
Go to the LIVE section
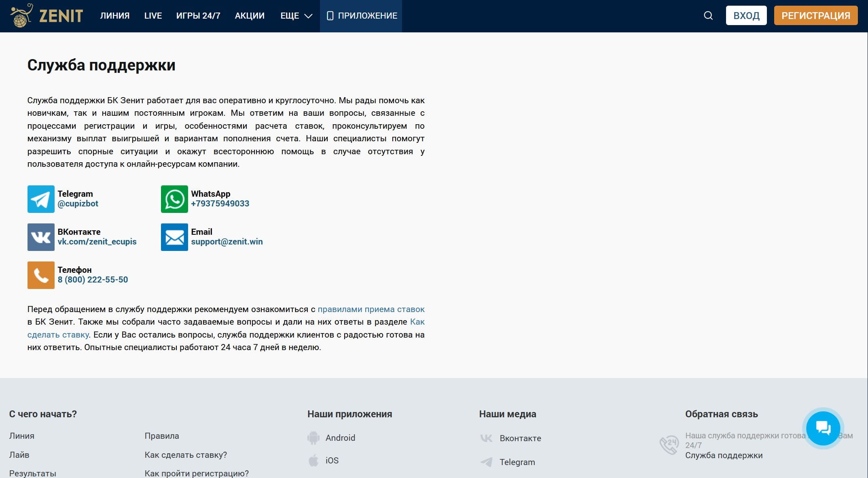[x=153, y=16]
